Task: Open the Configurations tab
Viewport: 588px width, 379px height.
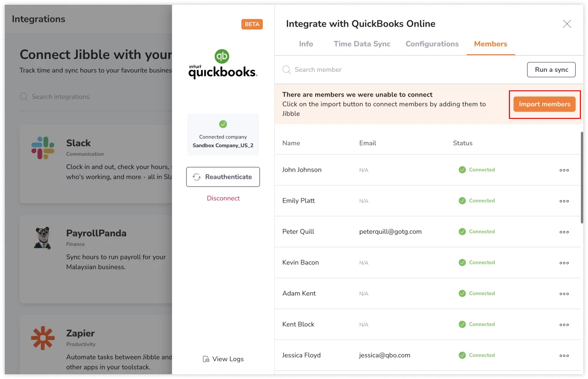Action: pos(432,44)
